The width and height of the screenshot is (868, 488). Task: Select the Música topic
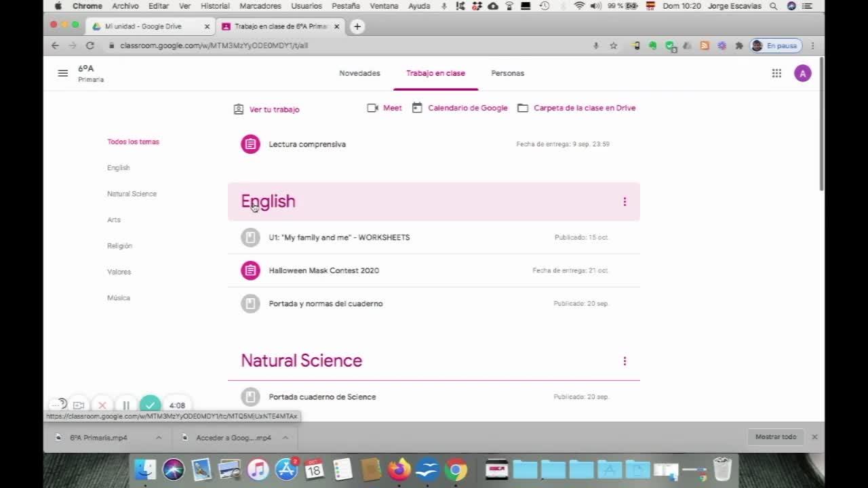(x=118, y=298)
